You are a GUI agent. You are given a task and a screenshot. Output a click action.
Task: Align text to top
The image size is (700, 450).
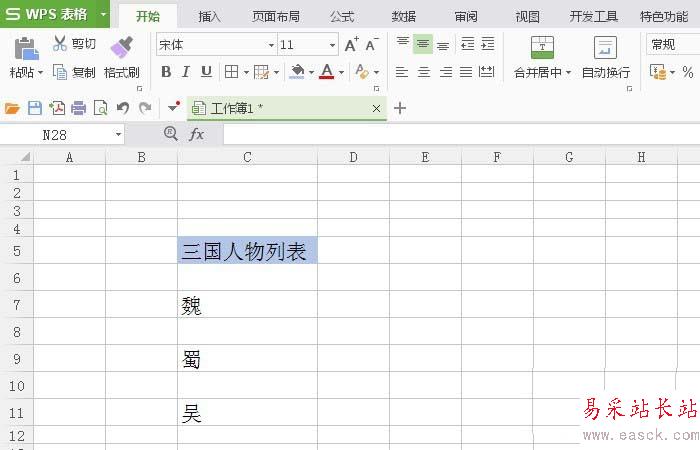403,43
